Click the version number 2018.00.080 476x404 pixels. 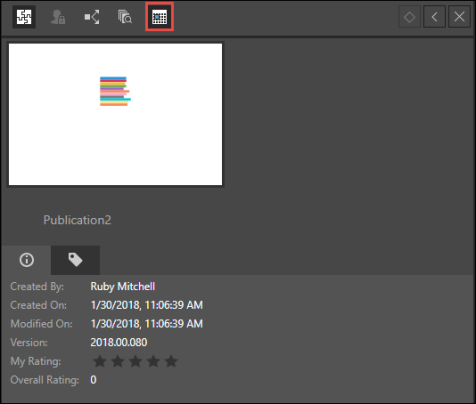(x=119, y=342)
